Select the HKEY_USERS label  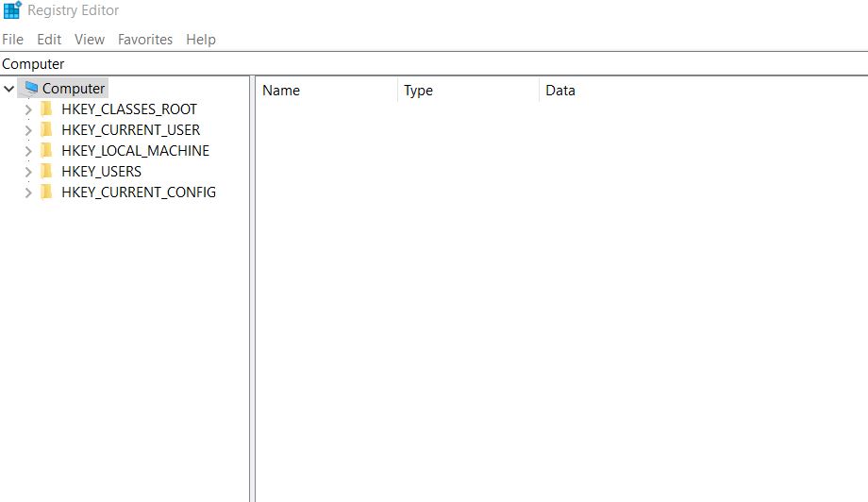coord(101,171)
